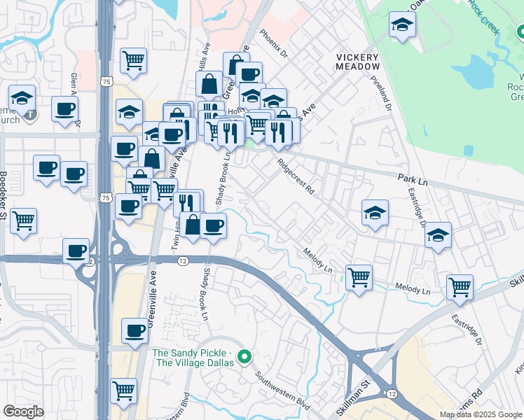Click the Google logo in the corner

pos(23,412)
